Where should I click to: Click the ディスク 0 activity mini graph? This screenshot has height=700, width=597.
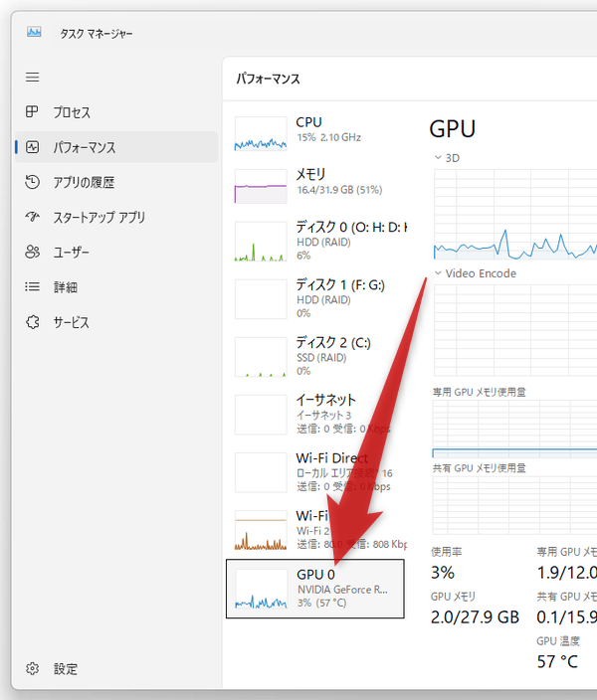[x=261, y=241]
